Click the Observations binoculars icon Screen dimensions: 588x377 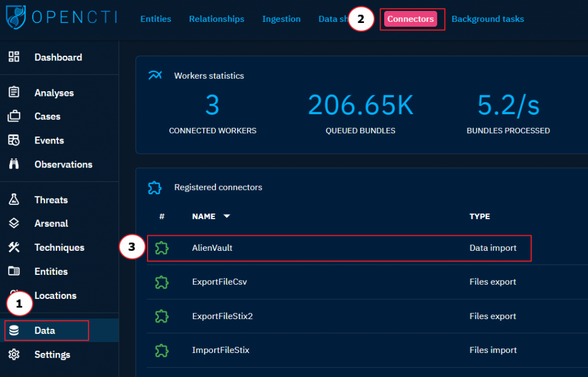click(14, 164)
